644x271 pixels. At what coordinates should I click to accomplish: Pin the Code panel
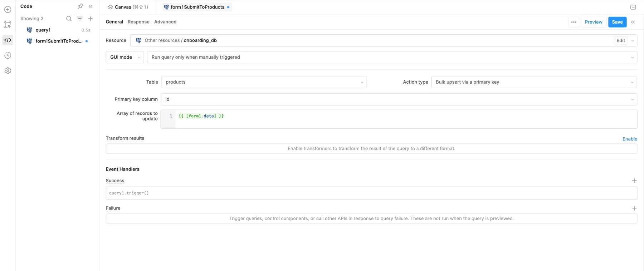pyautogui.click(x=80, y=6)
